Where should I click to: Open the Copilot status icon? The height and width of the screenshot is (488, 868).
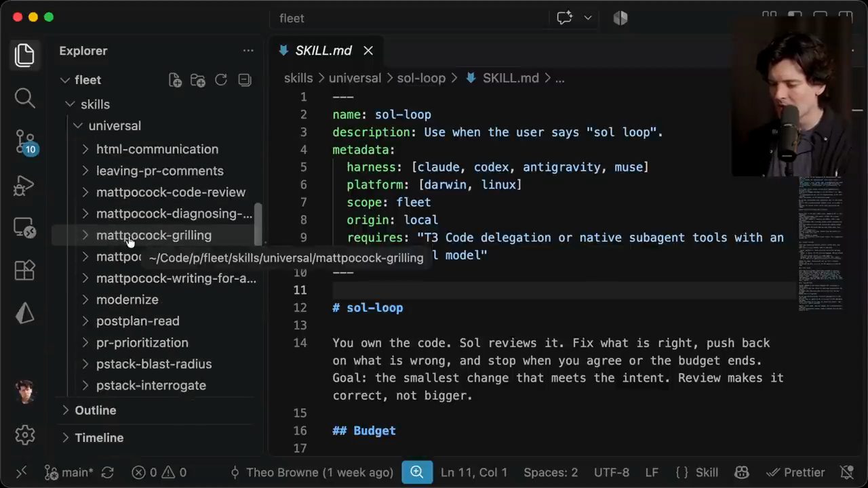741,472
